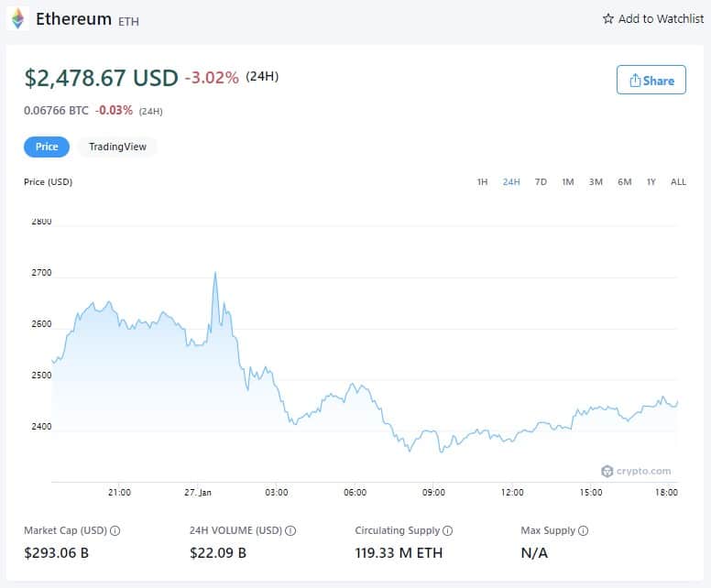This screenshot has width=711, height=588.
Task: Click the Circulating Supply label
Action: tap(398, 530)
